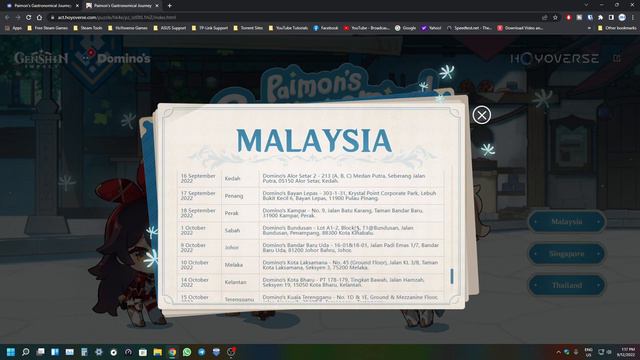This screenshot has width=640, height=360.
Task: Open the tab search dropdown arrow
Action: pos(586,5)
